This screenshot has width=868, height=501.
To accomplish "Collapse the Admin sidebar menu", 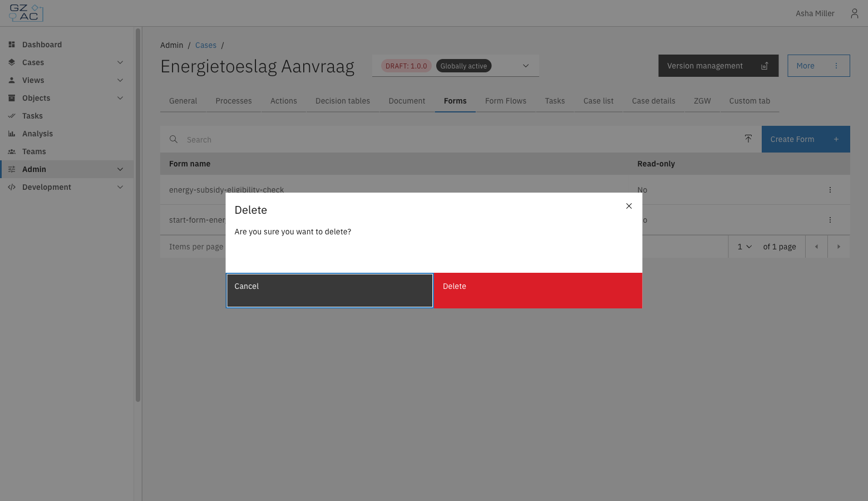I will coord(120,169).
